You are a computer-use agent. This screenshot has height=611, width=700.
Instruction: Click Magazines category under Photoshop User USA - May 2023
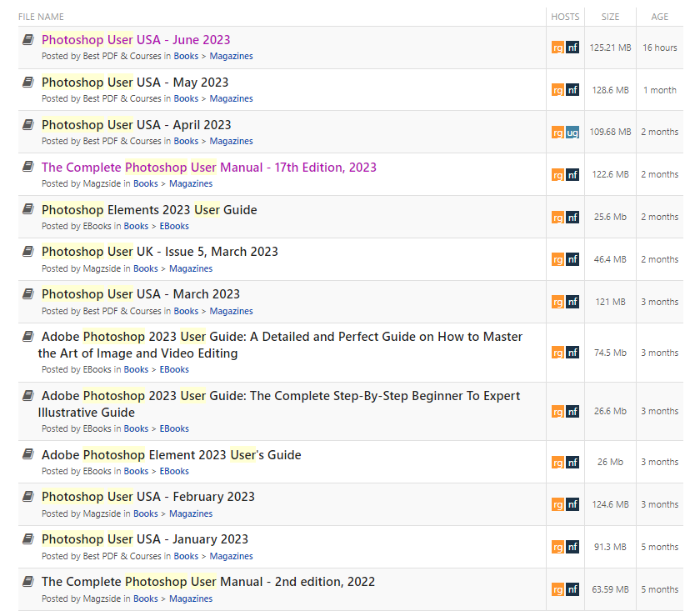pyautogui.click(x=232, y=98)
